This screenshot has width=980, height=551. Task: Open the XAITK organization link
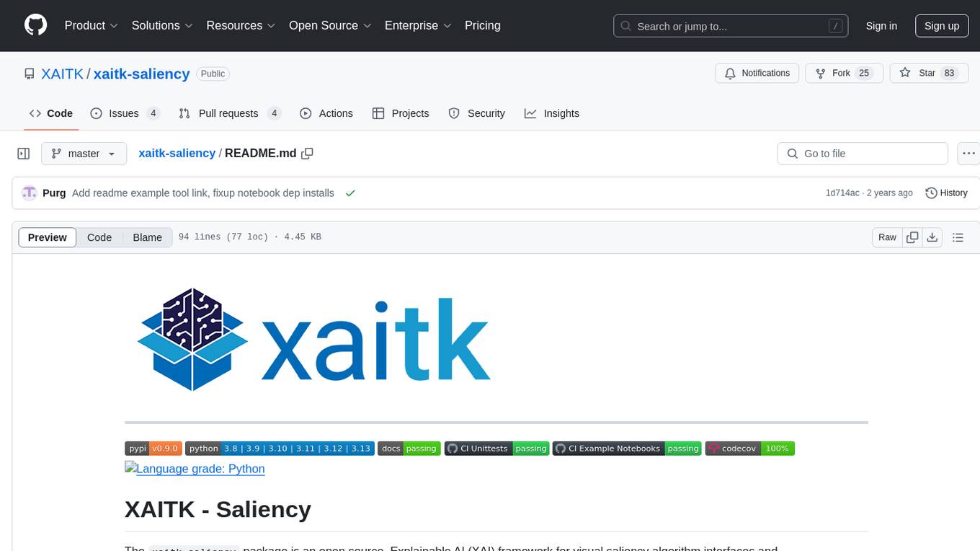pyautogui.click(x=63, y=74)
